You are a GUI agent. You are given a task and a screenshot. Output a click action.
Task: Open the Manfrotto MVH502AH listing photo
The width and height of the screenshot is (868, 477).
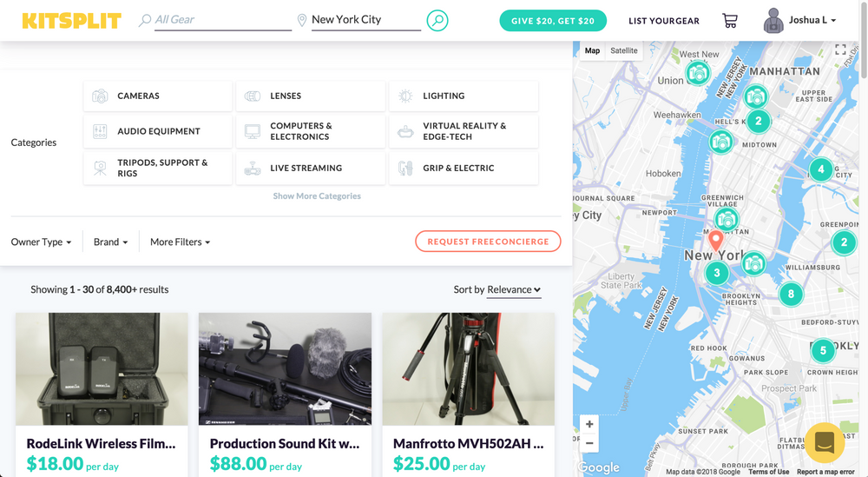469,369
